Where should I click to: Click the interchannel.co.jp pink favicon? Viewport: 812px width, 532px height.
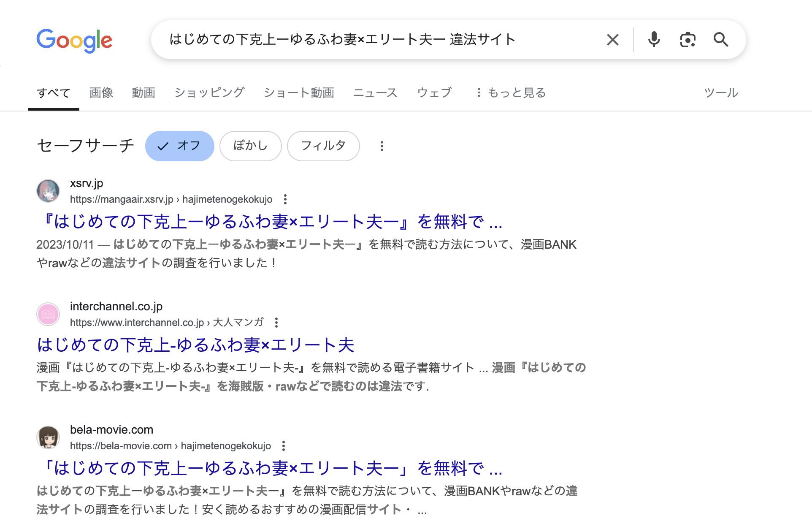click(x=48, y=314)
